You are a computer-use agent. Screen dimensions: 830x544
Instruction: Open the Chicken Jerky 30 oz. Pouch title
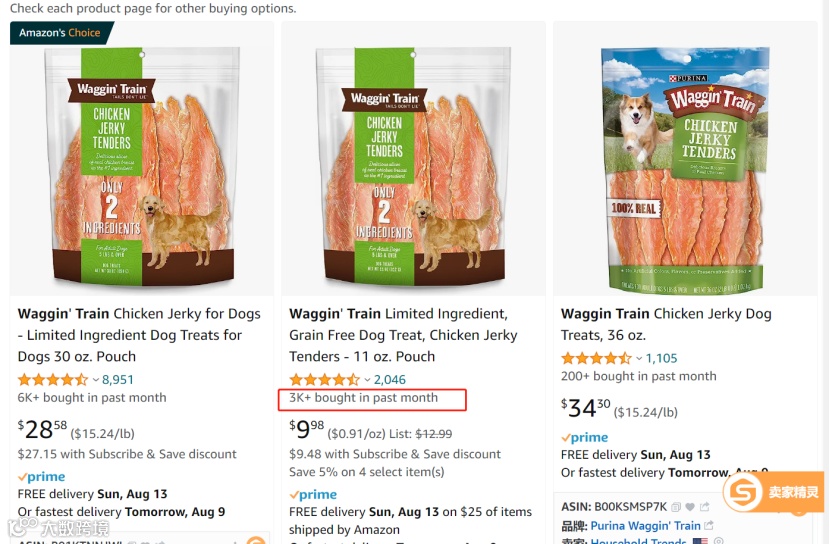pos(139,335)
